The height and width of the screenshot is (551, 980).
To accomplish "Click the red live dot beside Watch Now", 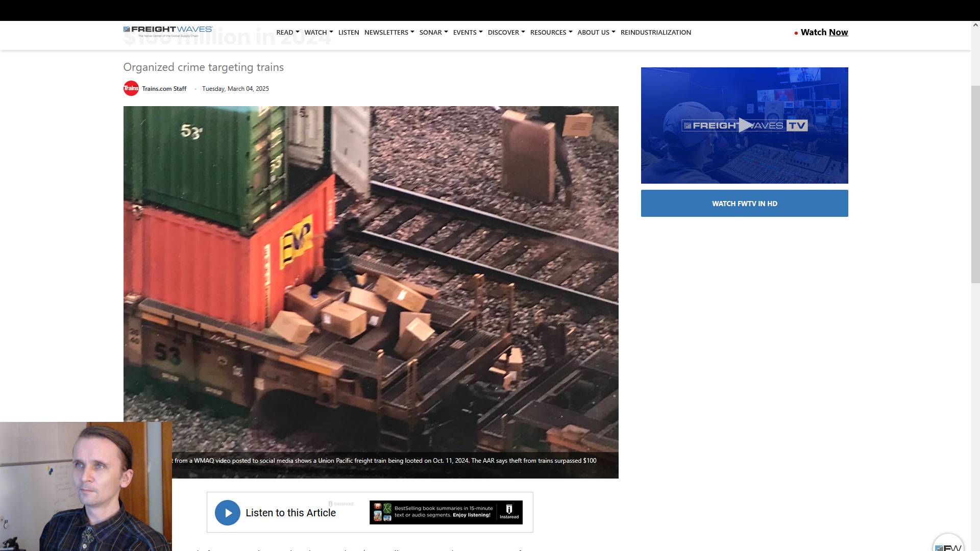I will (796, 33).
